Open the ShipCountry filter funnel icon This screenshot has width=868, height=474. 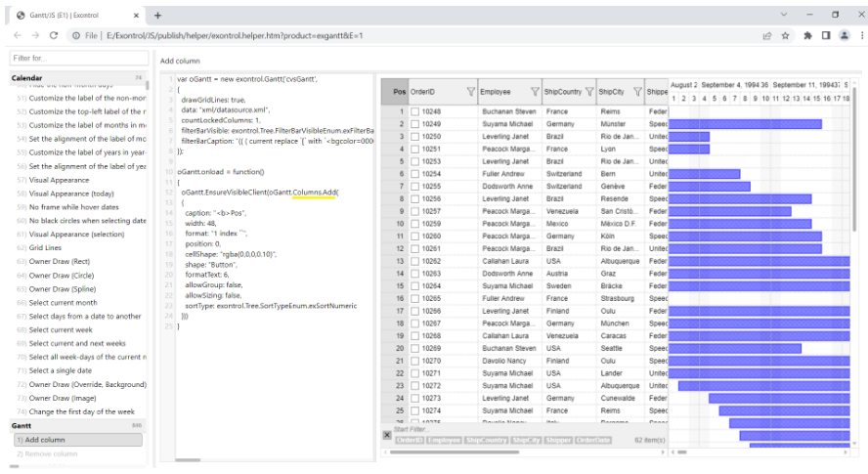point(589,92)
